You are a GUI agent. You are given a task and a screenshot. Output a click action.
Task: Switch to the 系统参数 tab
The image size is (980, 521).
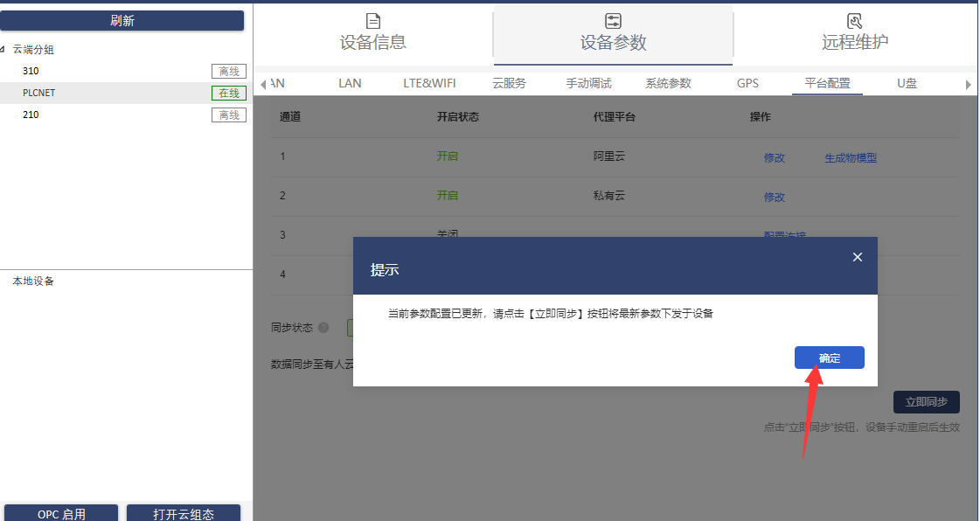(668, 83)
